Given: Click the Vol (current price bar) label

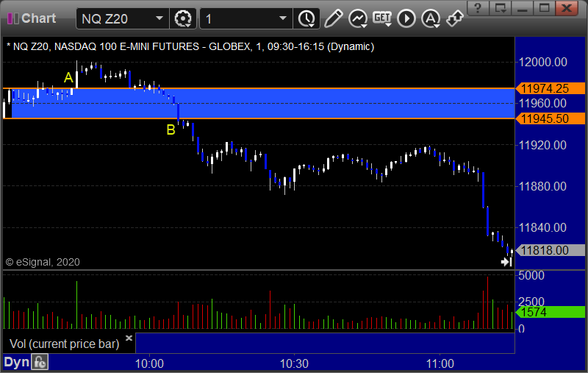Looking at the screenshot, I should tap(64, 344).
